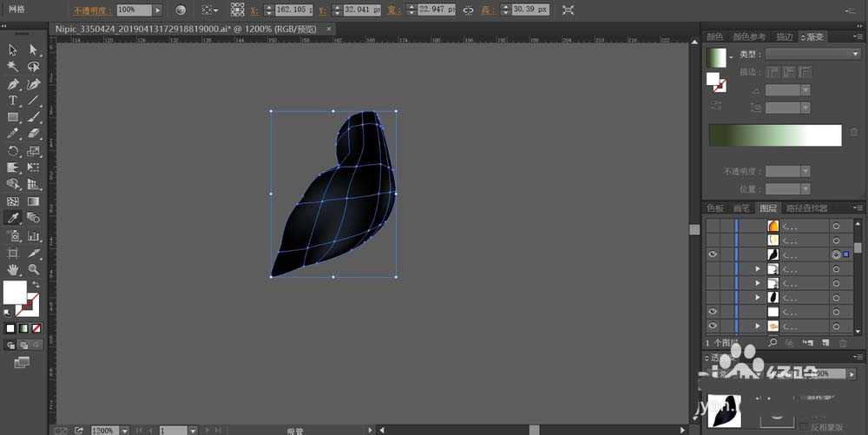Image resolution: width=868 pixels, height=435 pixels.
Task: Click the large white fill color swatch in toolbox
Action: point(15,293)
